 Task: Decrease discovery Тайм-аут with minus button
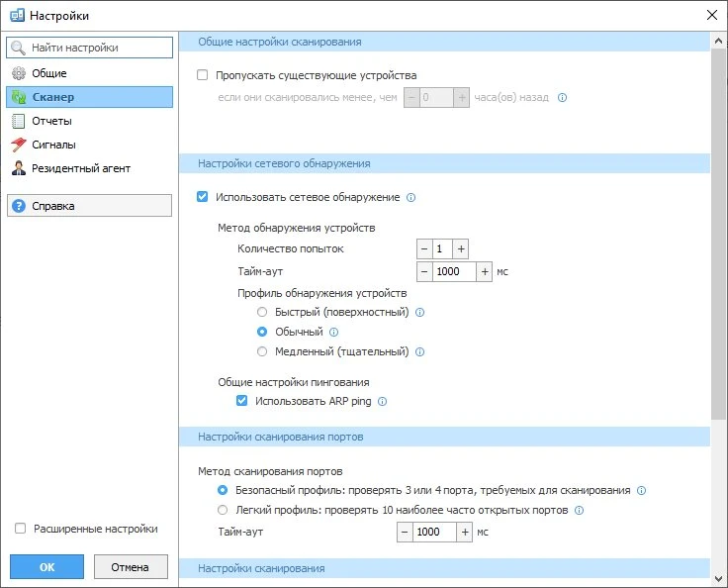tap(424, 271)
